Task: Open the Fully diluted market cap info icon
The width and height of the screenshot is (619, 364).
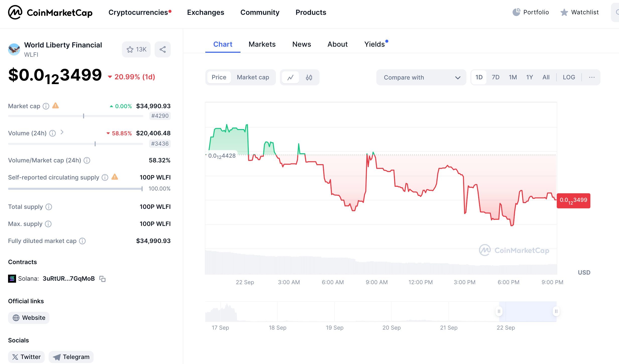Action: pyautogui.click(x=82, y=241)
